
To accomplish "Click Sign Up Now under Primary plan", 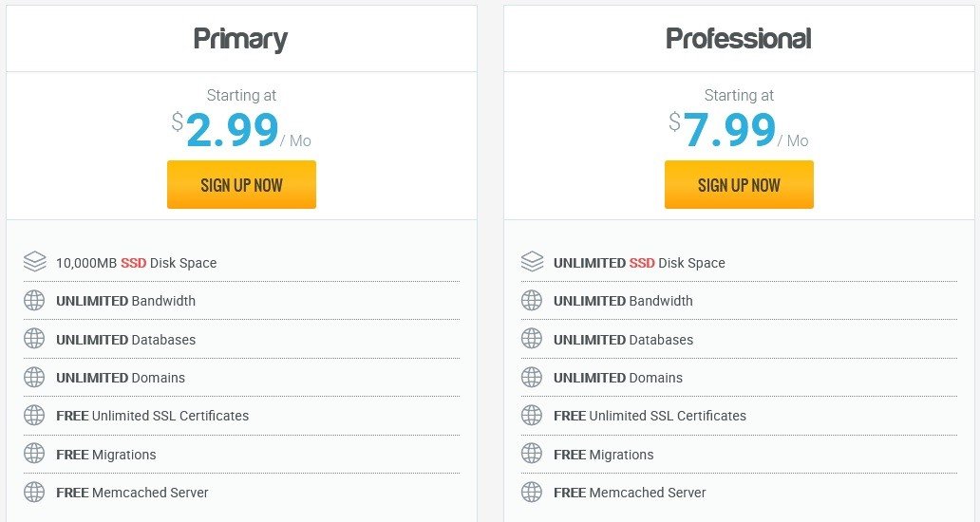I will [241, 185].
